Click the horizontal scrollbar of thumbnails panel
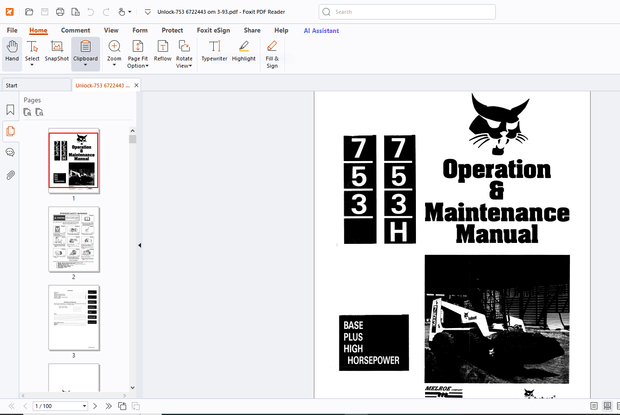 pos(74,395)
